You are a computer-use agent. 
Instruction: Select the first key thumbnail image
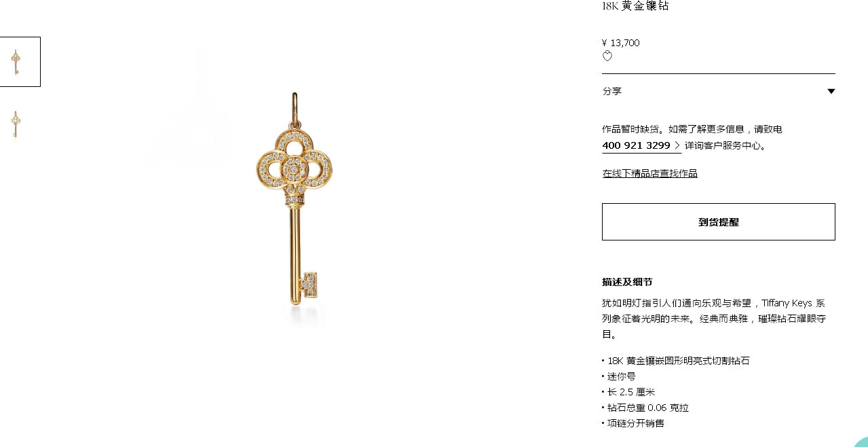coord(16,62)
